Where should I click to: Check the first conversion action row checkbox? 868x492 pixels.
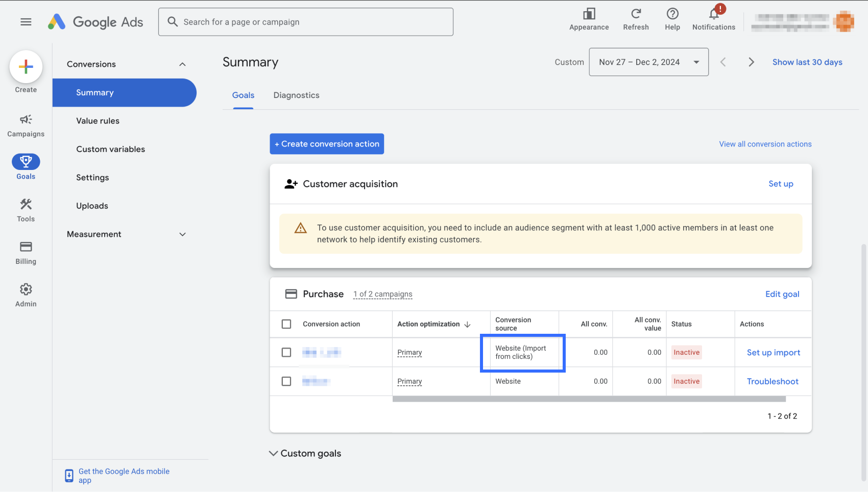(x=286, y=353)
